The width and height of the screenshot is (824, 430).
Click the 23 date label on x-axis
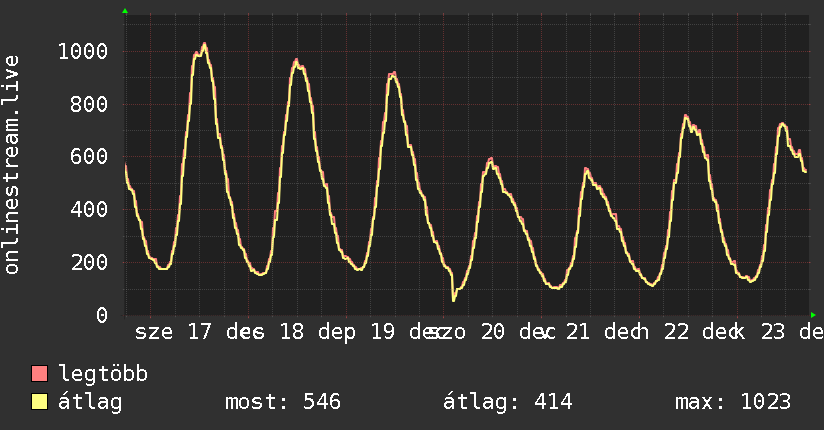coord(773,332)
